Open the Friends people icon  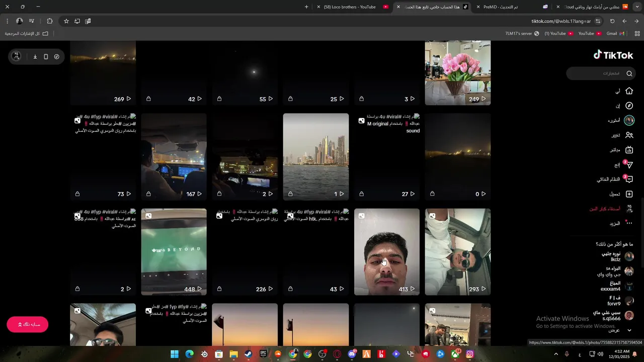(x=629, y=135)
